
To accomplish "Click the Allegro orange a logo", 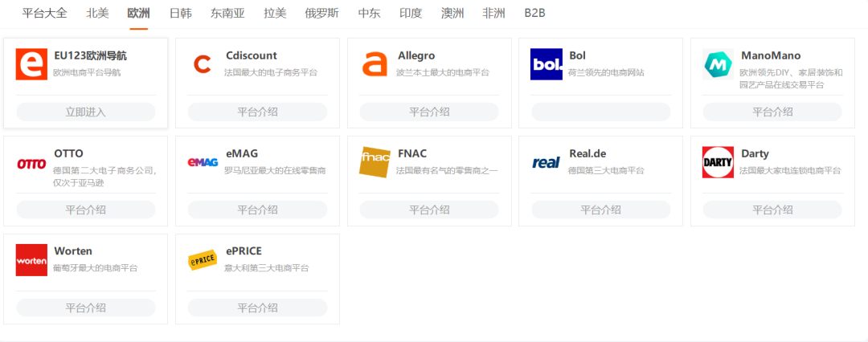I will [375, 64].
